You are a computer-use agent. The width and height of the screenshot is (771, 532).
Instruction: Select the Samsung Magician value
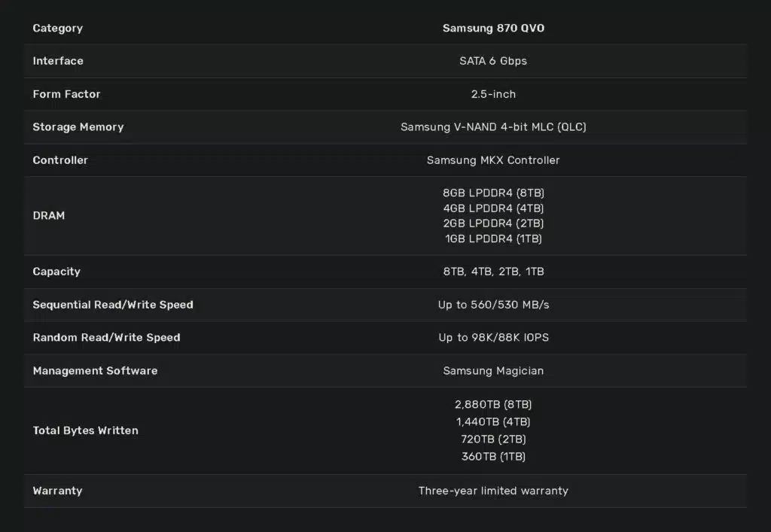(x=493, y=371)
